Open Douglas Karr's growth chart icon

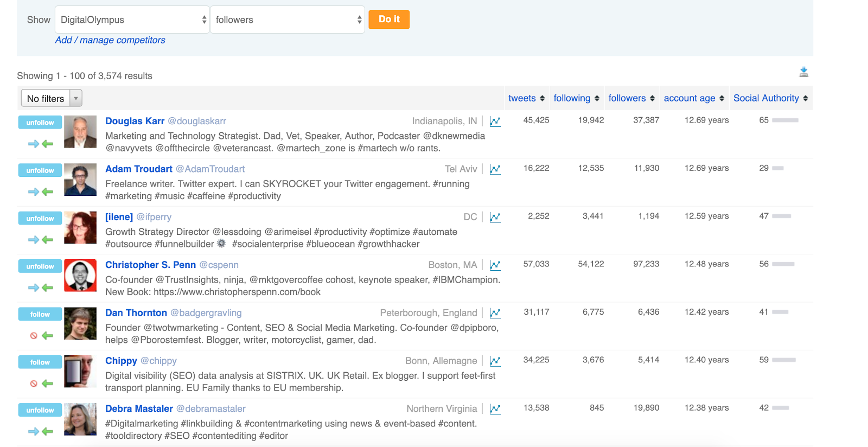(495, 122)
